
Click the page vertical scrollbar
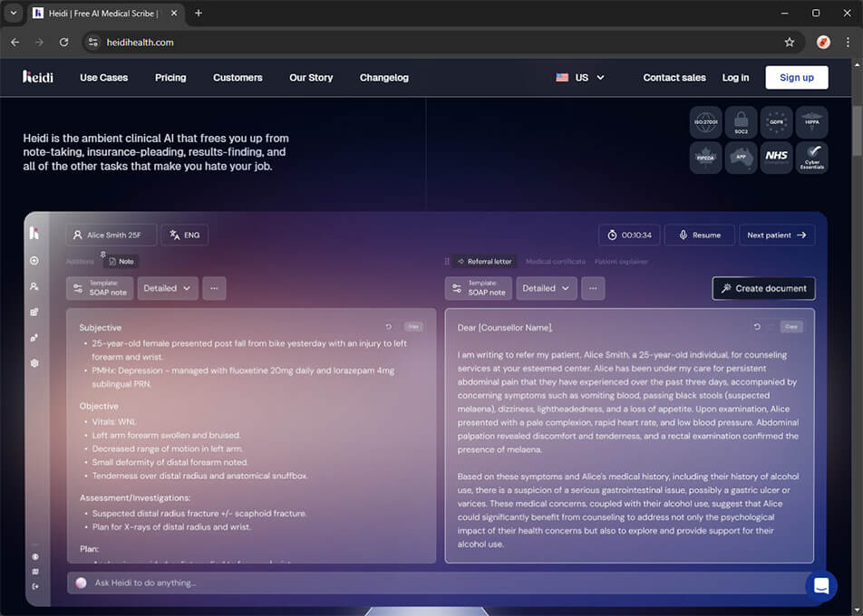click(x=857, y=130)
